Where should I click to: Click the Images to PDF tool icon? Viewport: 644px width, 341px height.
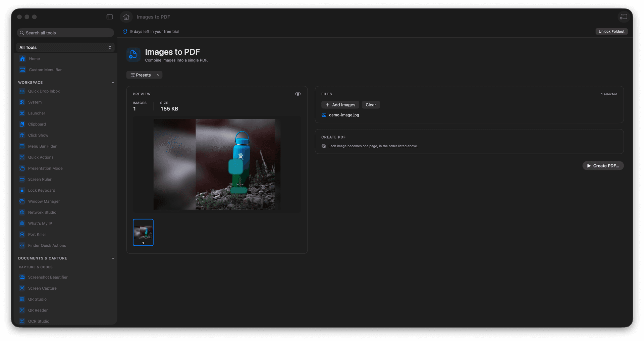pos(133,55)
